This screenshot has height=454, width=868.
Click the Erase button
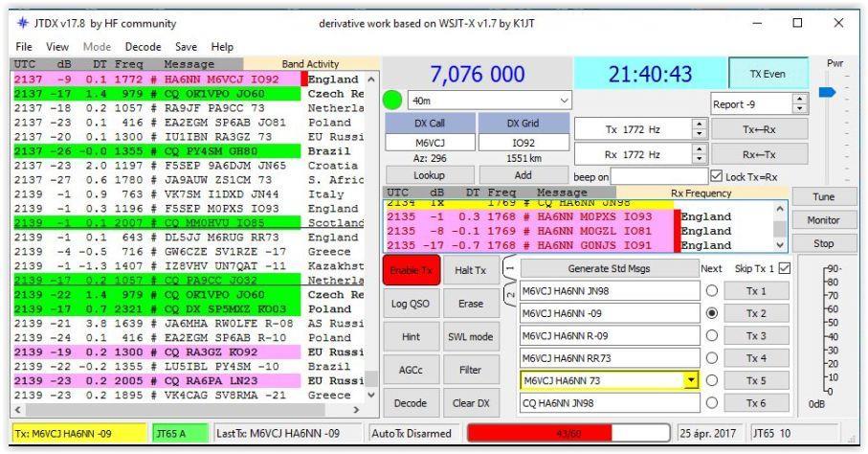471,304
